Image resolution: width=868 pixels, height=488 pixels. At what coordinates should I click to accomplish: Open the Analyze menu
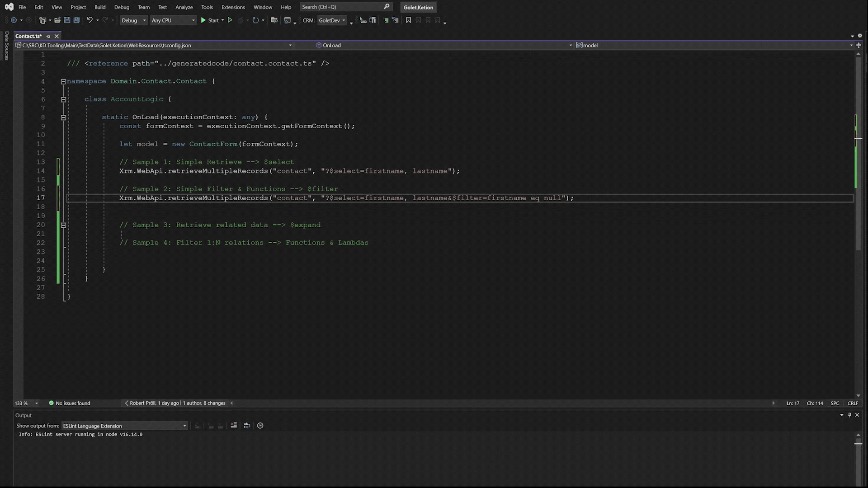coord(184,7)
